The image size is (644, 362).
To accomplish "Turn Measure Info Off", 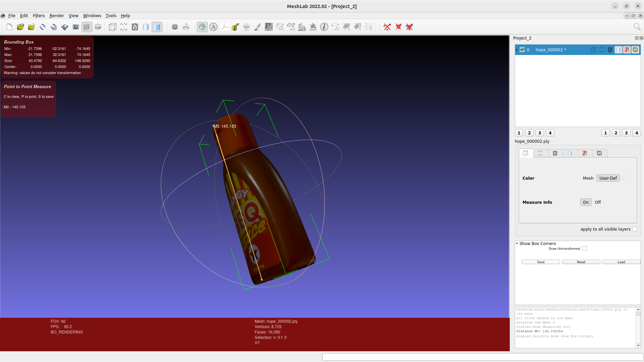I will [x=597, y=202].
